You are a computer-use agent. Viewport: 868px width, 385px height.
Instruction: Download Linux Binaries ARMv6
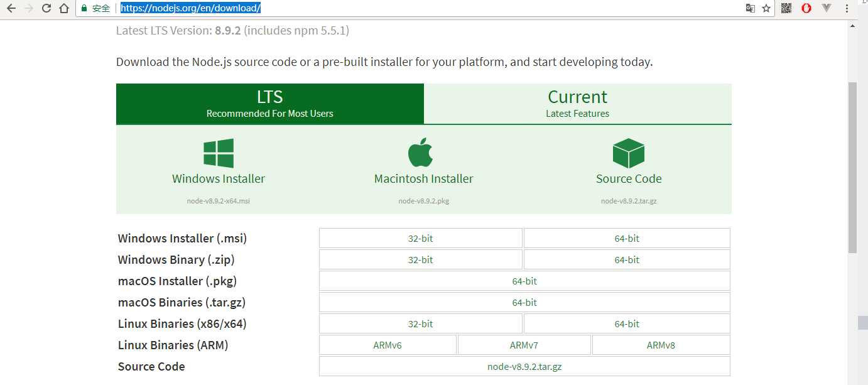pos(388,345)
